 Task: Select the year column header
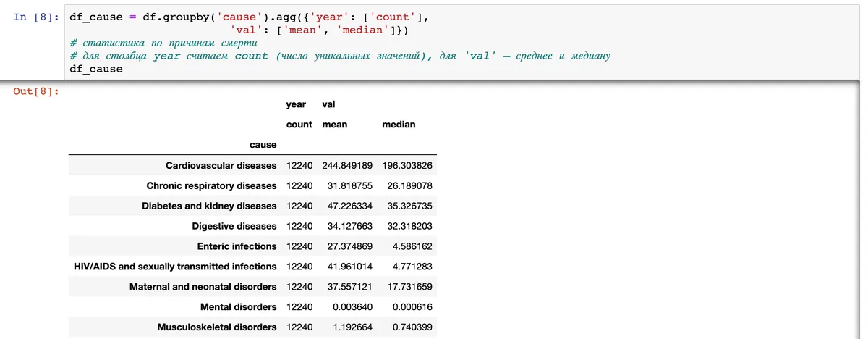[296, 105]
